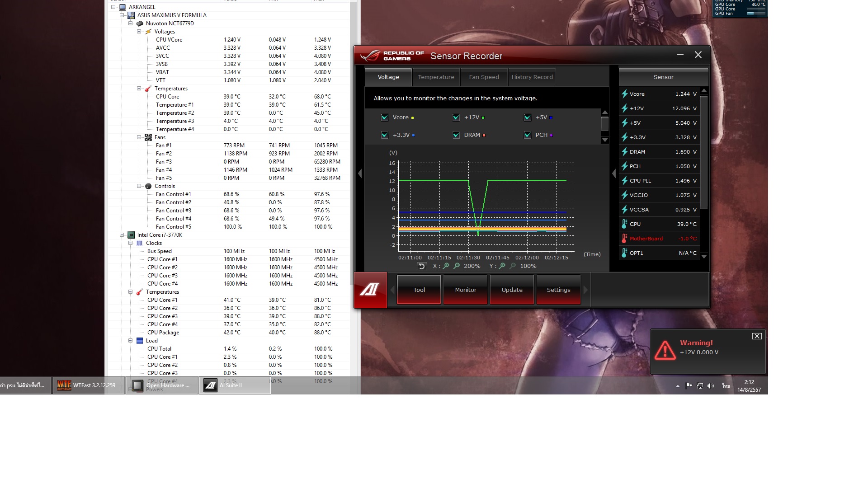Open the Settings button in AI Suite

point(558,290)
